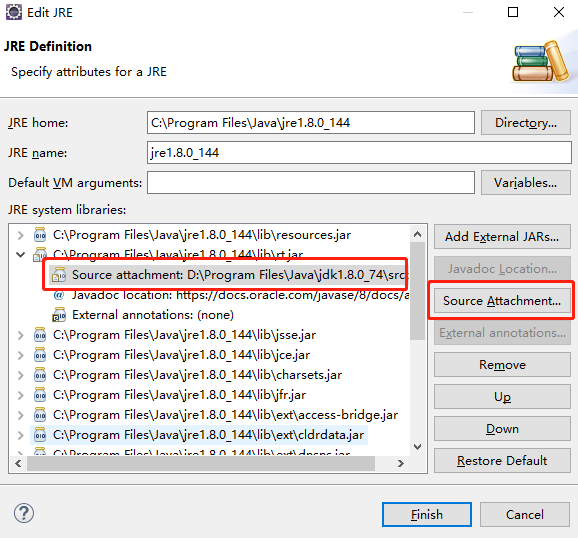This screenshot has height=538, width=578.
Task: Select the cldrdata.jar jar icon
Action: [40, 435]
